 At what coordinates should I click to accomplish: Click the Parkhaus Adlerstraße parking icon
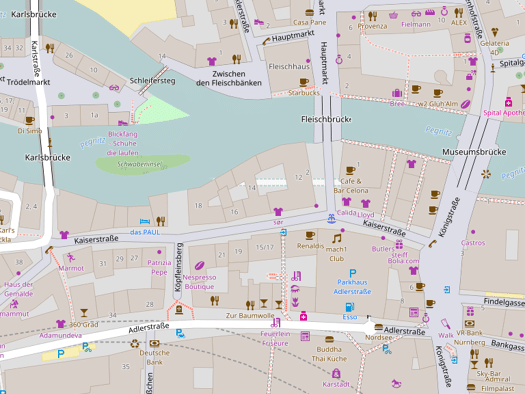click(353, 273)
